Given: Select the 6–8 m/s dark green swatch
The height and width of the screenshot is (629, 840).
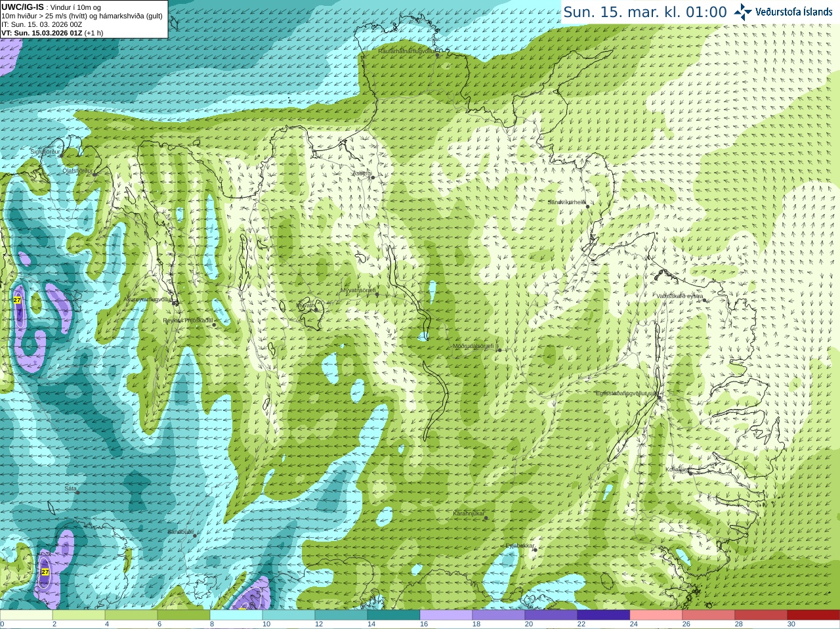Looking at the screenshot, I should pyautogui.click(x=184, y=615).
